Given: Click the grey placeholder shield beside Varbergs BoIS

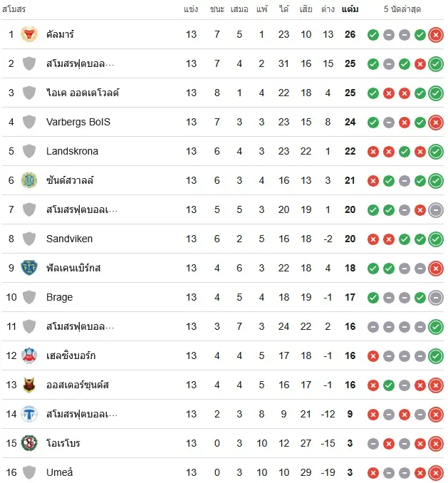Looking at the screenshot, I should click(29, 122).
